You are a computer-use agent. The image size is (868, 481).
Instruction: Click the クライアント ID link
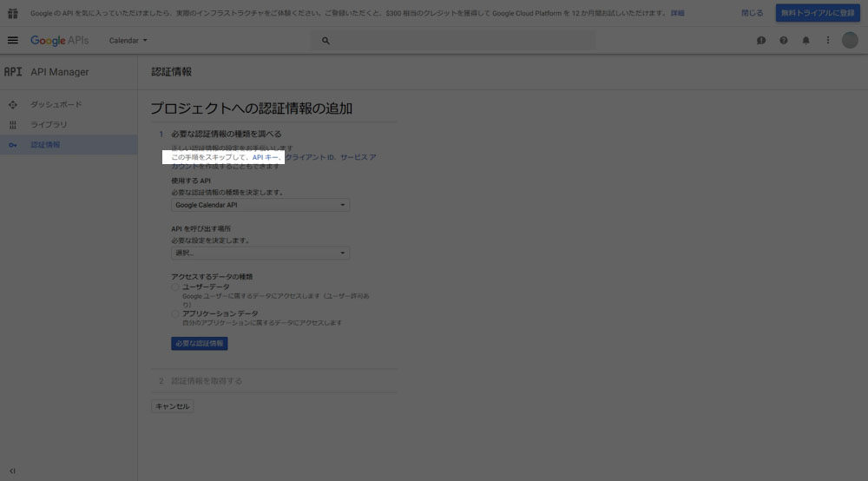point(310,157)
